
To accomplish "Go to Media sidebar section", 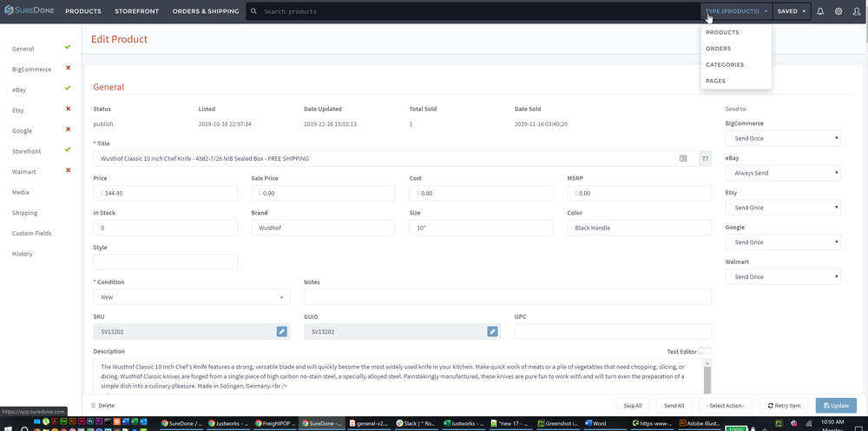I will [x=21, y=192].
